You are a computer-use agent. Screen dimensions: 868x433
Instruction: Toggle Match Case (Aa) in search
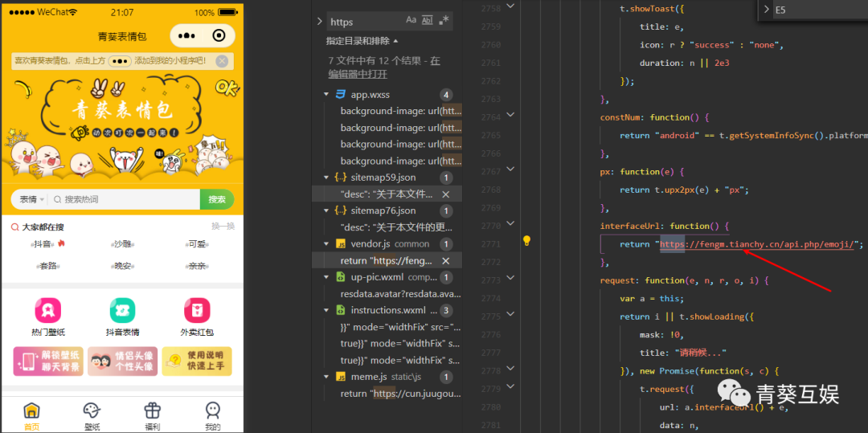click(x=411, y=20)
